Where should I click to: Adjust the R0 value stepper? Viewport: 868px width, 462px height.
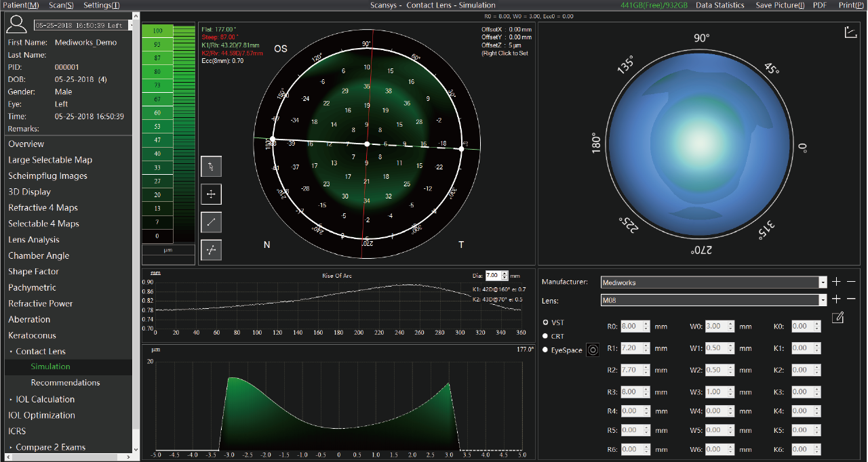(646, 327)
